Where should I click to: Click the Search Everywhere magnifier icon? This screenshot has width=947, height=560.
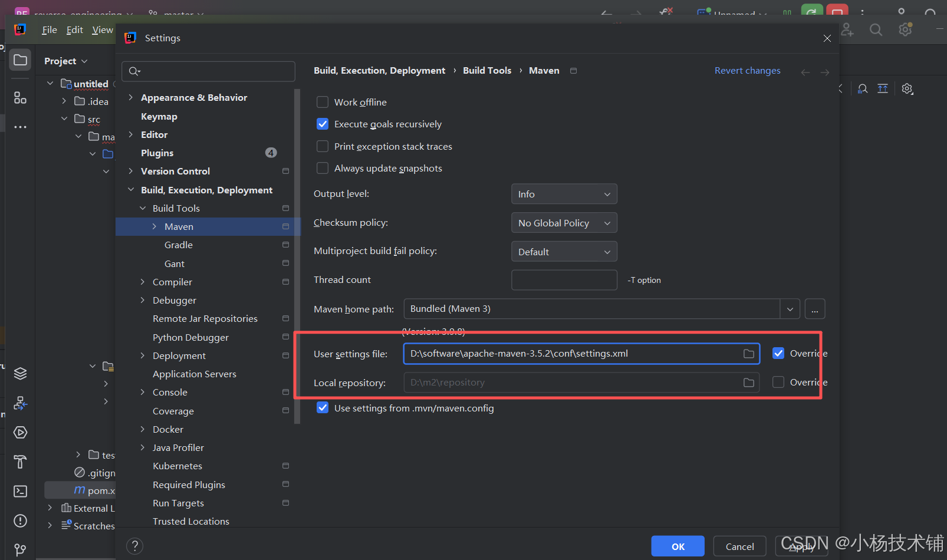pos(876,29)
